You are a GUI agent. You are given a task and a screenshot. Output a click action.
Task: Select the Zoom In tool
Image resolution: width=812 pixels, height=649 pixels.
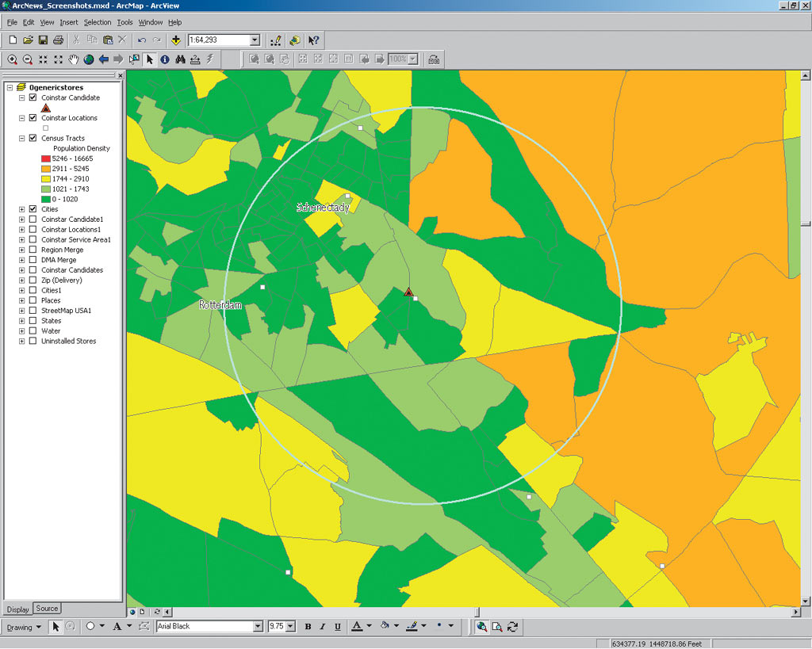pyautogui.click(x=13, y=59)
